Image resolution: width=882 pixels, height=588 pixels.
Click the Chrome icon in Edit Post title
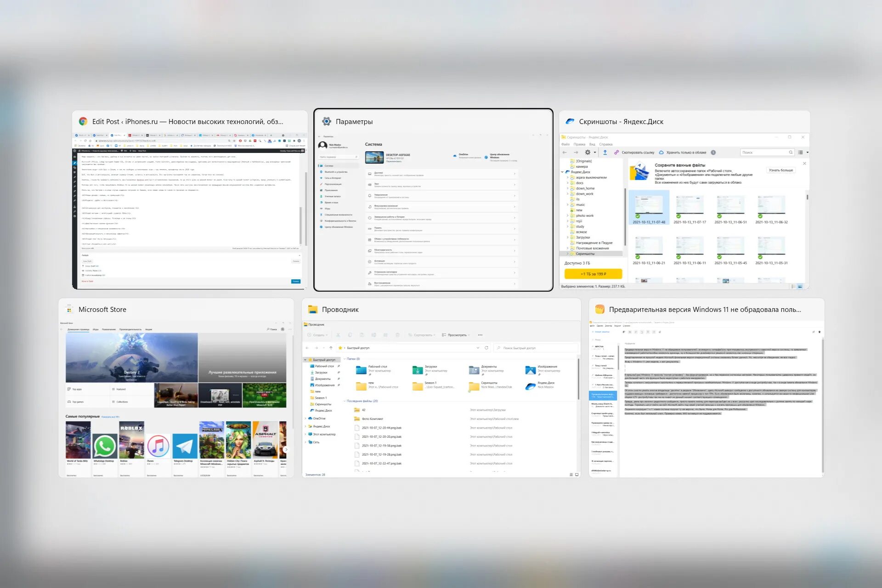[83, 121]
